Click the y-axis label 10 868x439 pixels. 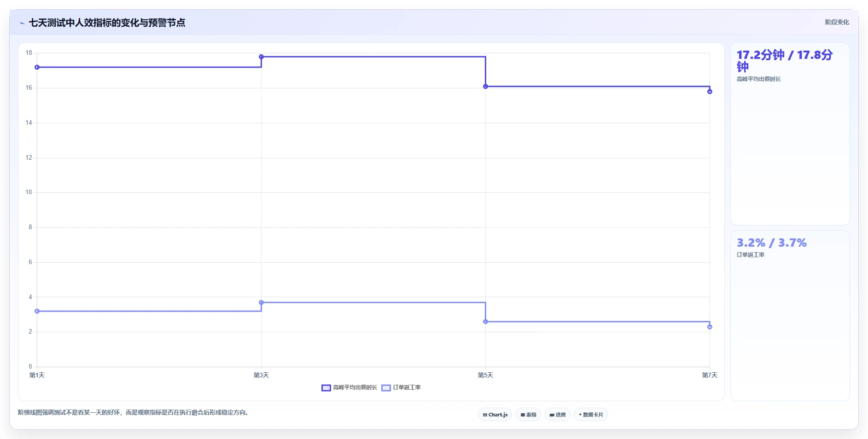29,192
